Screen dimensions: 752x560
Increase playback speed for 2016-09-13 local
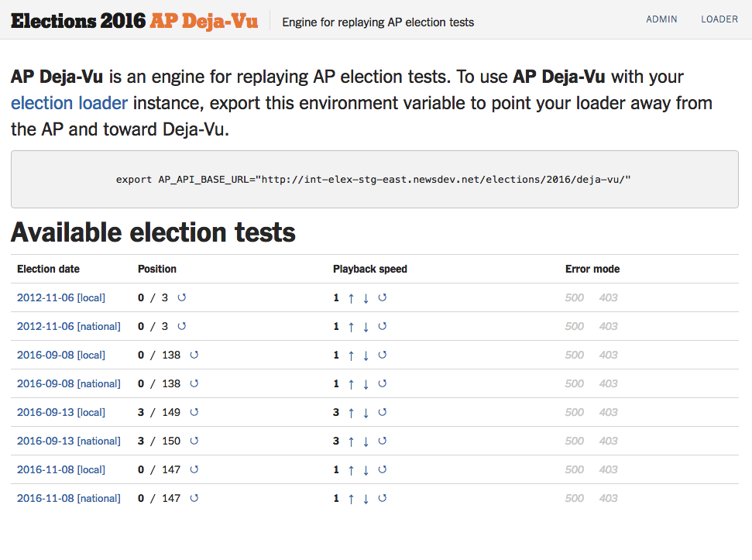point(351,413)
